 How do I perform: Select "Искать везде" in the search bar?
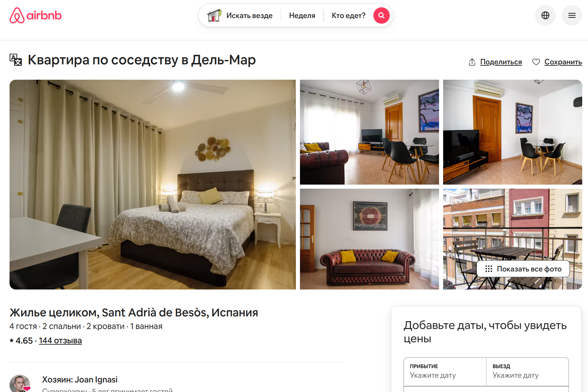pos(249,15)
